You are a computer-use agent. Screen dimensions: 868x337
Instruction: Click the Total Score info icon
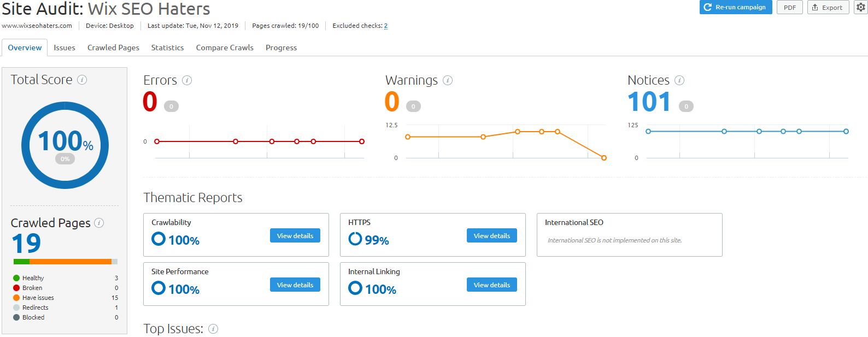(82, 80)
